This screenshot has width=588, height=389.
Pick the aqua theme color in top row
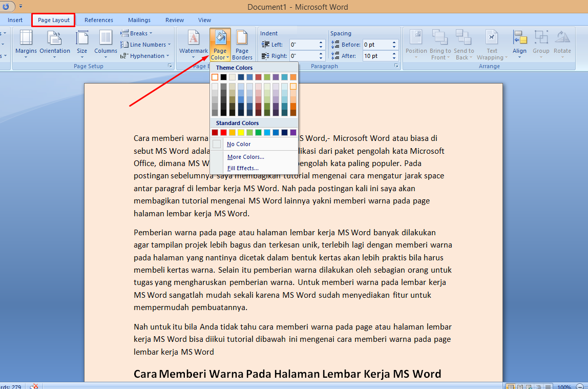click(285, 77)
